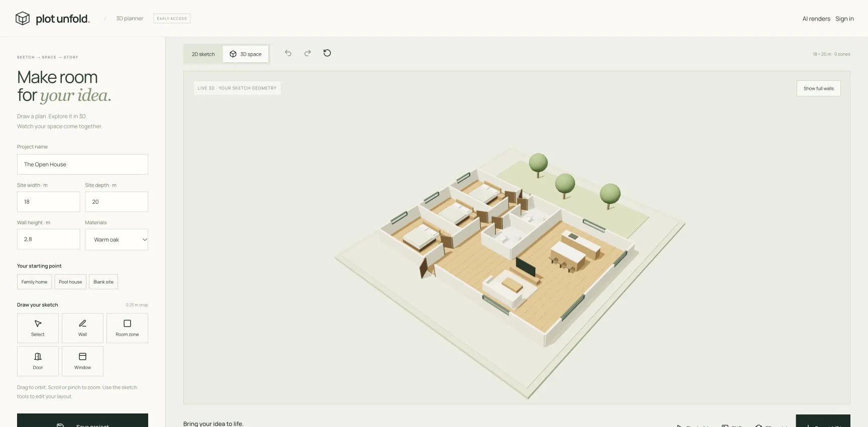Click the plot unfold cube logo

(x=23, y=19)
